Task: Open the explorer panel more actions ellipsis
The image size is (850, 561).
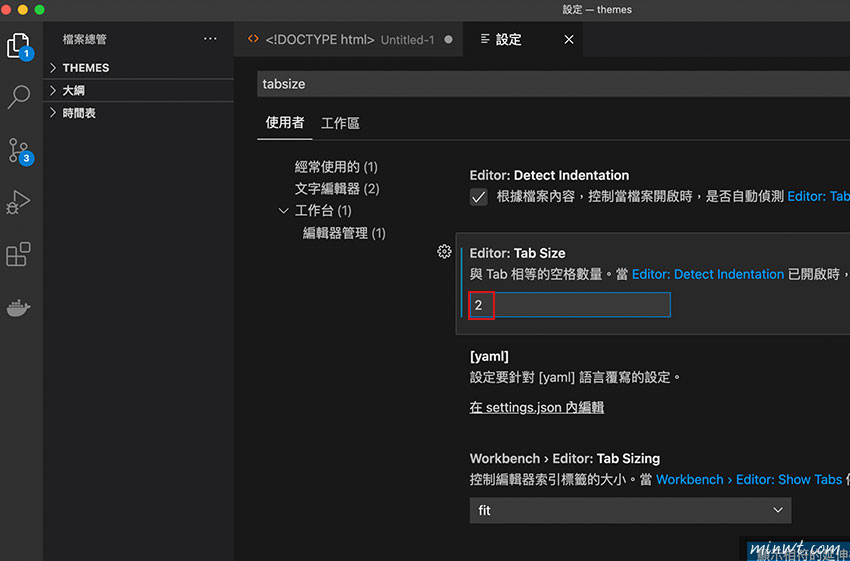Action: [210, 39]
